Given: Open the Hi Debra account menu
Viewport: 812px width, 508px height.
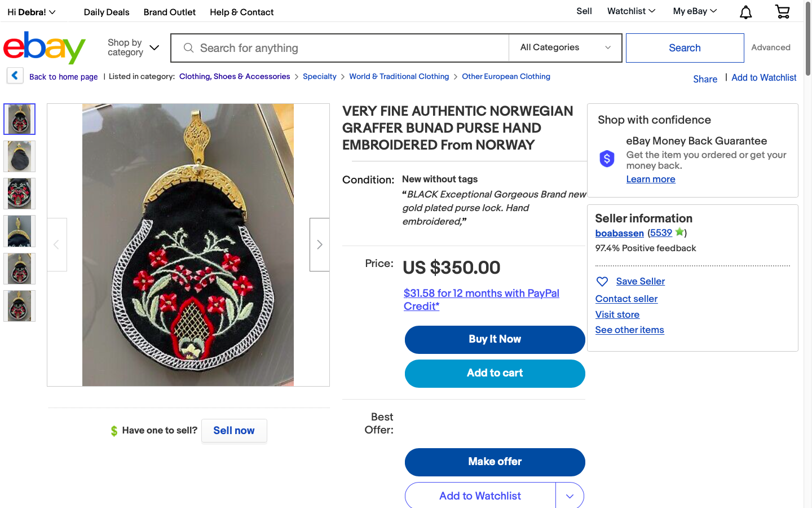Looking at the screenshot, I should click(32, 12).
